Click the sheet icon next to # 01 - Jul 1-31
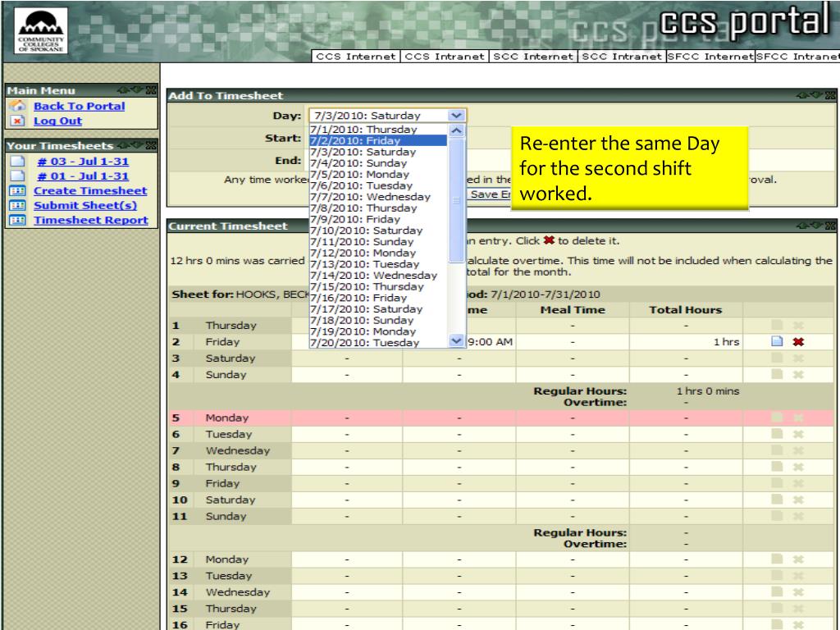The width and height of the screenshot is (840, 630). tap(18, 176)
